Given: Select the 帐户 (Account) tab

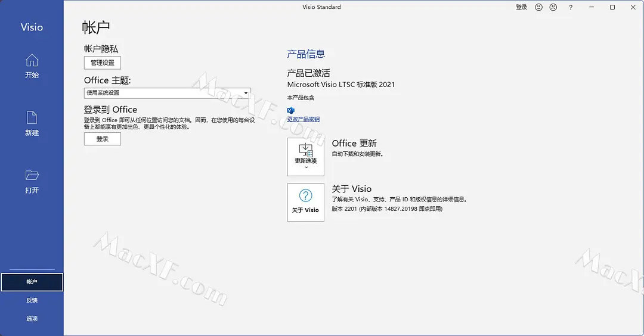Looking at the screenshot, I should 32,282.
